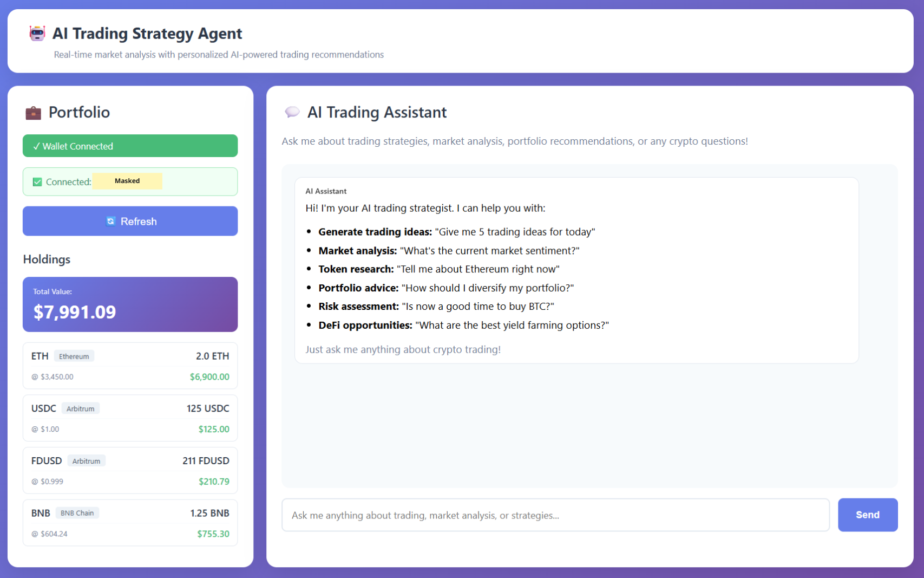Click the BNB Chain badge on BNB holding
Image resolution: width=924 pixels, height=578 pixels.
[77, 512]
